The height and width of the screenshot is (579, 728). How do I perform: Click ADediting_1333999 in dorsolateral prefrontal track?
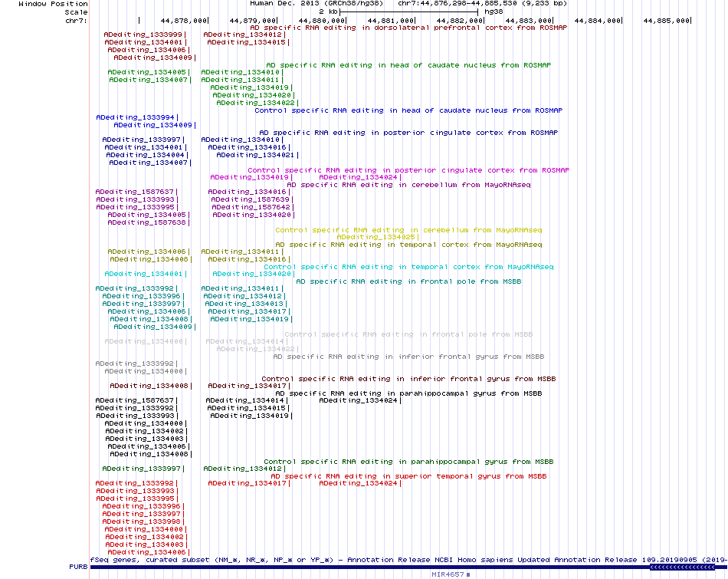pos(144,35)
